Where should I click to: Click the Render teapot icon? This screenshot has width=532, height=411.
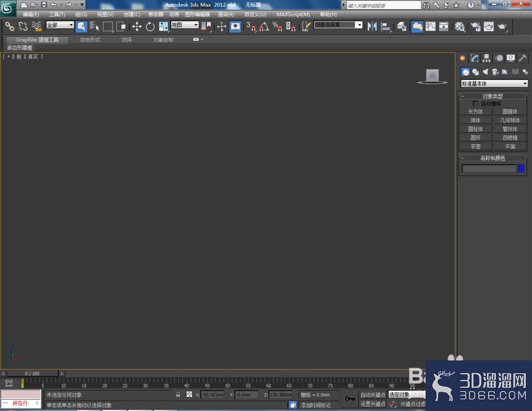[x=502, y=27]
